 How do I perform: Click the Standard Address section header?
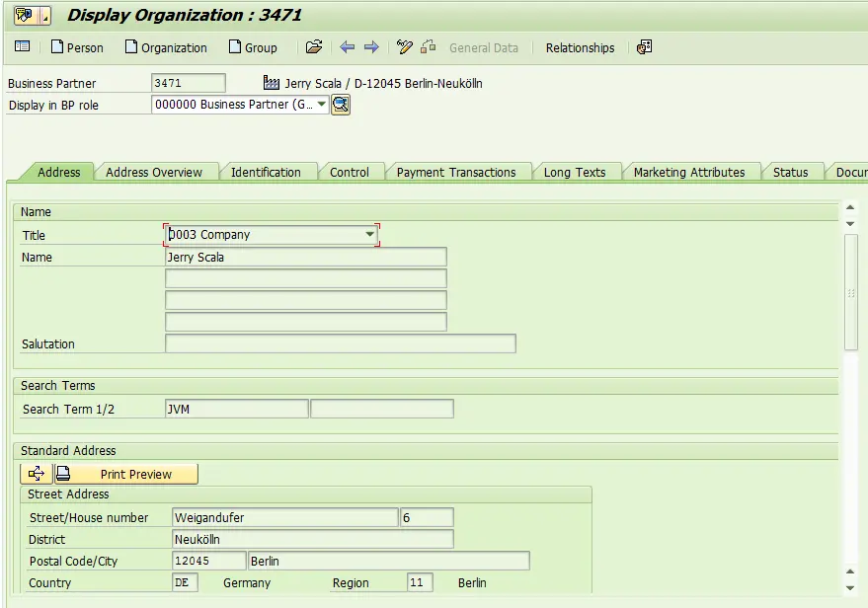426,450
